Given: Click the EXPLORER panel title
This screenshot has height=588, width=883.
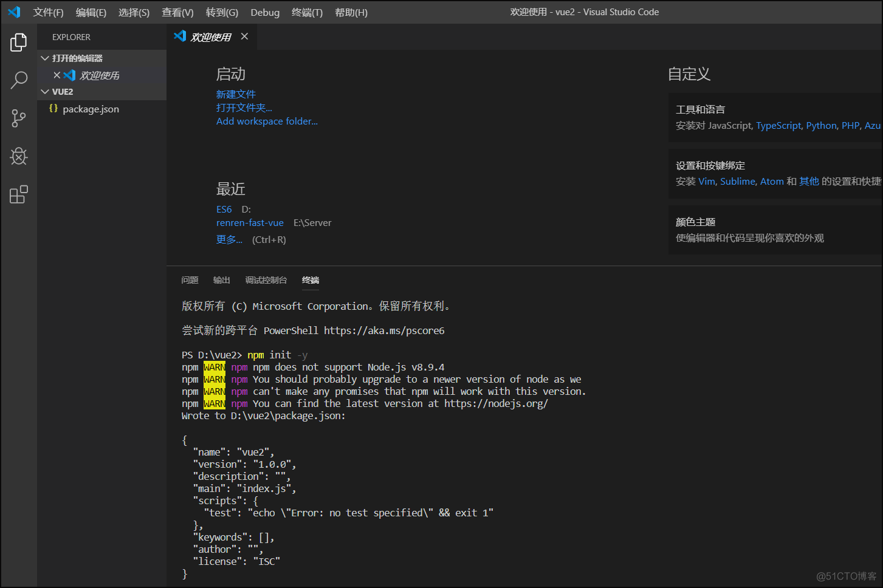Looking at the screenshot, I should [x=71, y=37].
